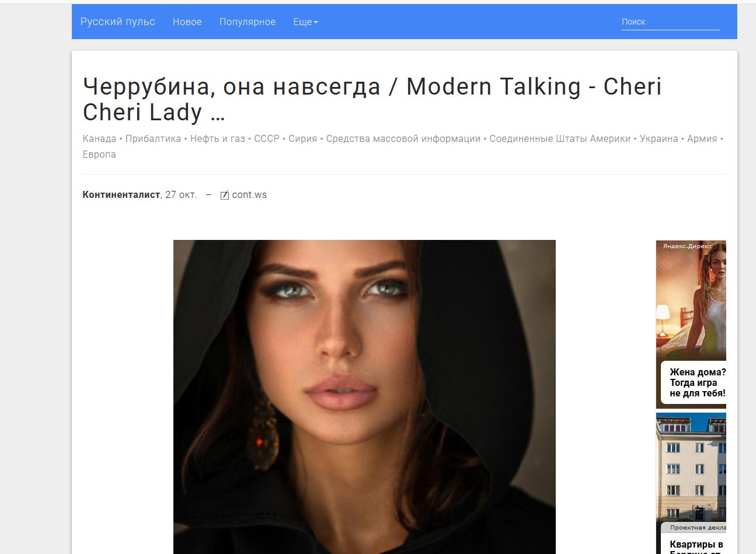756x554 pixels.
Task: Open the Средства массовой информации tag
Action: pyautogui.click(x=403, y=138)
